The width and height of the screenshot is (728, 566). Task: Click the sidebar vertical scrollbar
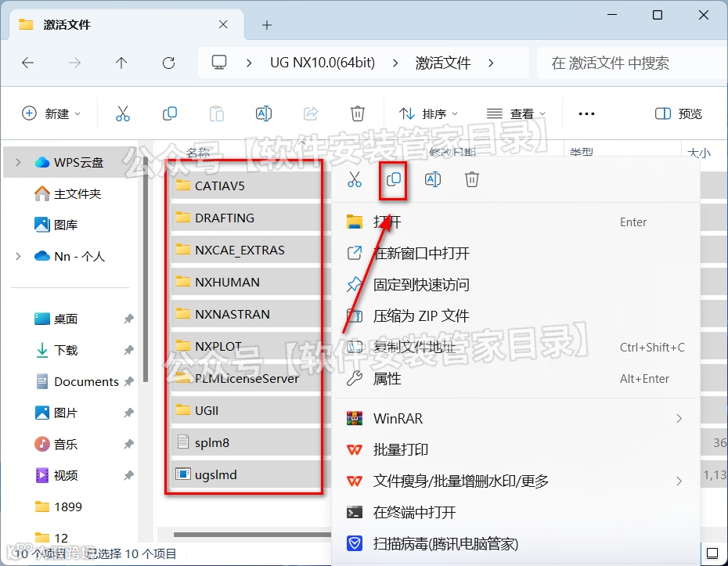point(146,269)
